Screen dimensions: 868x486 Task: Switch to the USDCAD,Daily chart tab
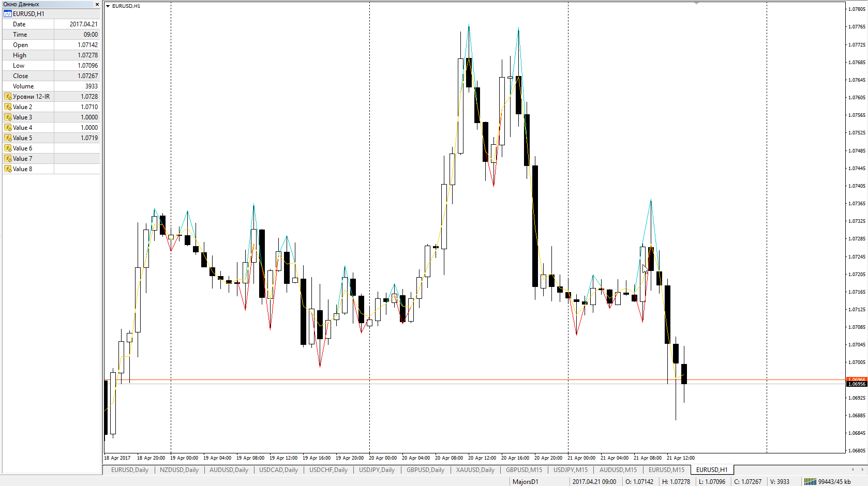278,470
